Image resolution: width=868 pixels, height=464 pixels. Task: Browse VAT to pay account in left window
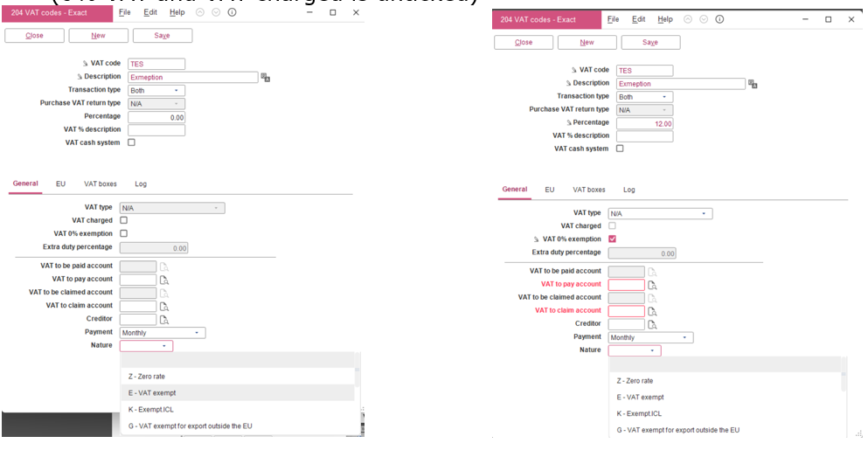click(163, 280)
